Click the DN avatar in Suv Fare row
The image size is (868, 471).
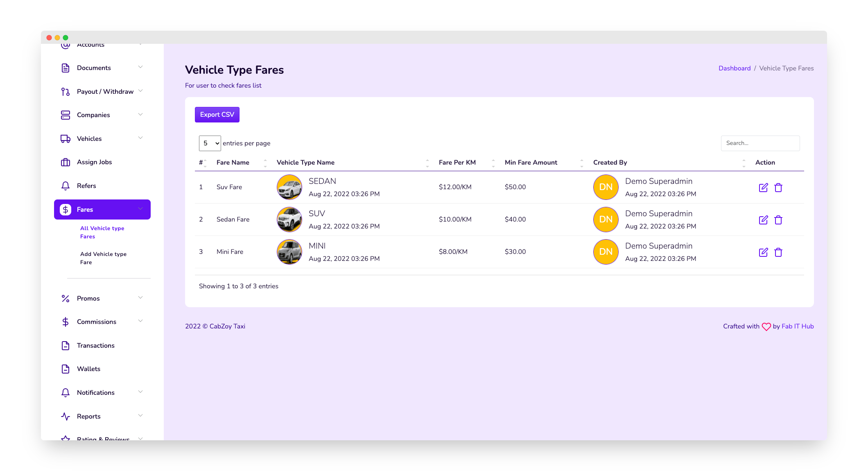(x=606, y=187)
